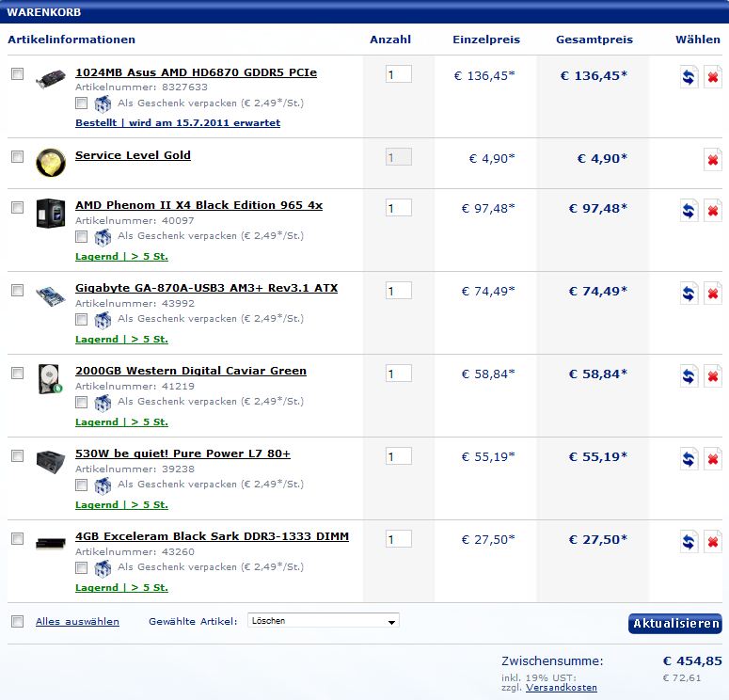Click delete icon for Gigabyte GA-870A-USB3 motherboard
This screenshot has width=729, height=700.
click(x=713, y=293)
